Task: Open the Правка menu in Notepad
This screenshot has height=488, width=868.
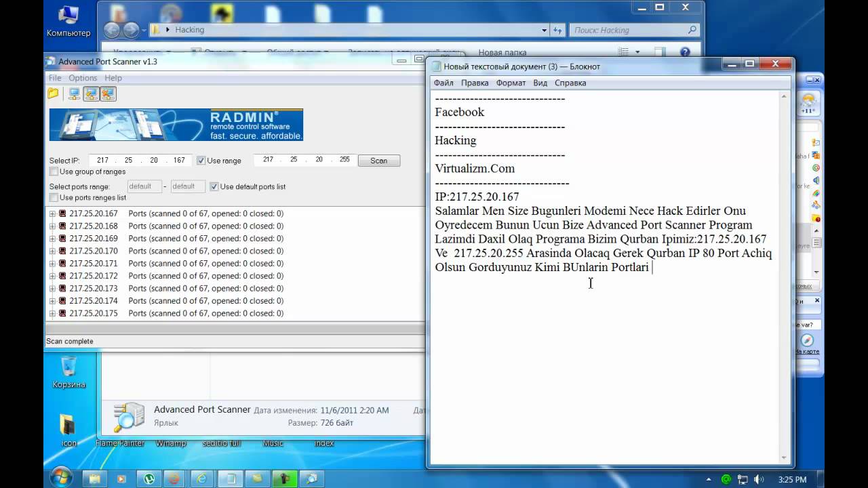Action: 475,83
